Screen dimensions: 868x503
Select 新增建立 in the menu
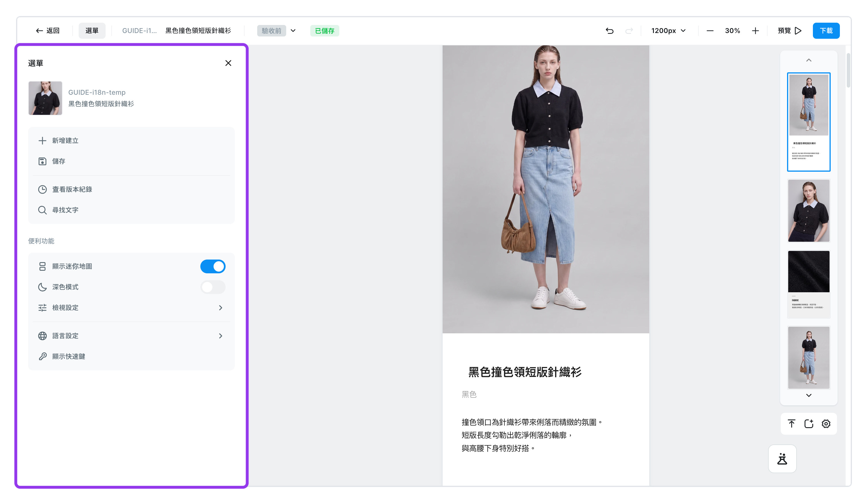131,141
